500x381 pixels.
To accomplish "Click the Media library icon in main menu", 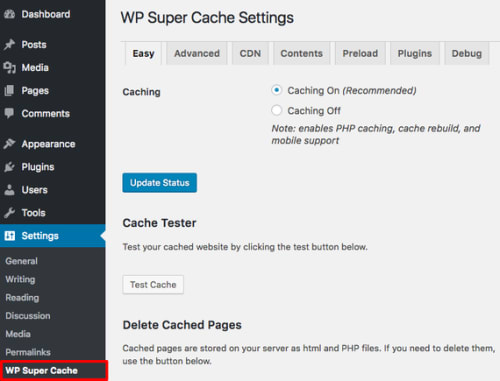I will click(9, 67).
